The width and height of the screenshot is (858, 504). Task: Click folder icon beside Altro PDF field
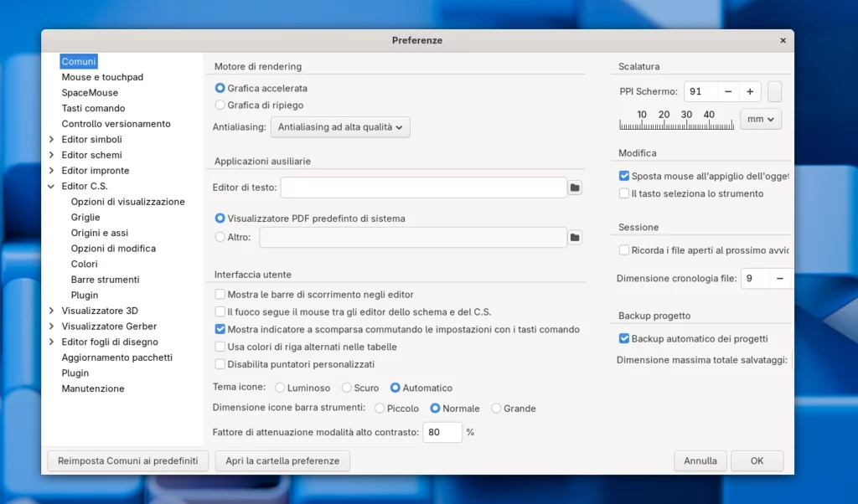tap(575, 238)
